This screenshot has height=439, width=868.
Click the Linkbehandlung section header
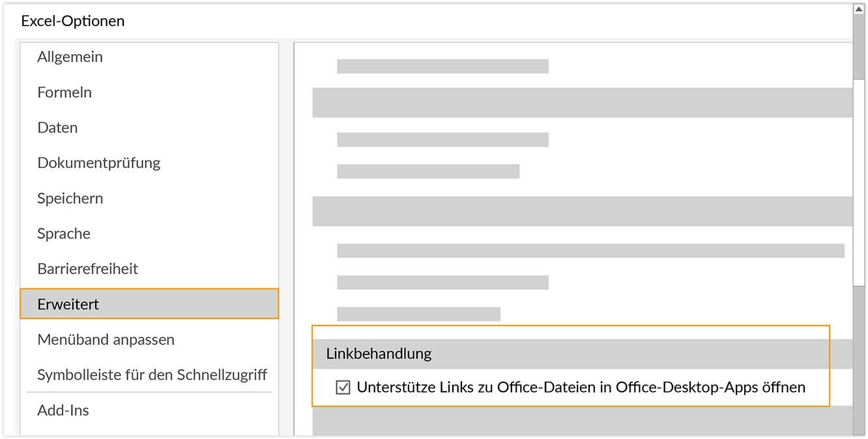[x=379, y=354]
